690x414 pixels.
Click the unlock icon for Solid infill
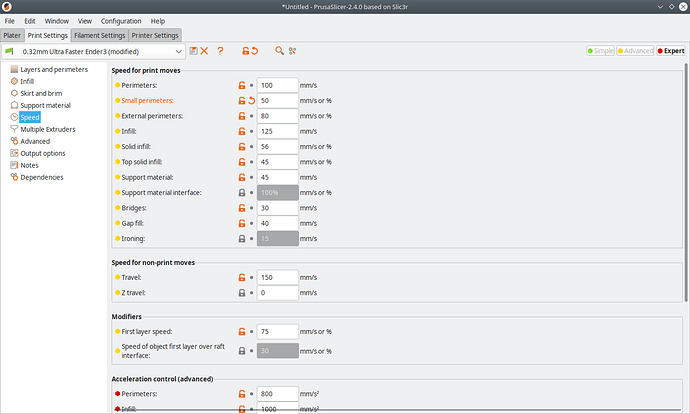(242, 147)
